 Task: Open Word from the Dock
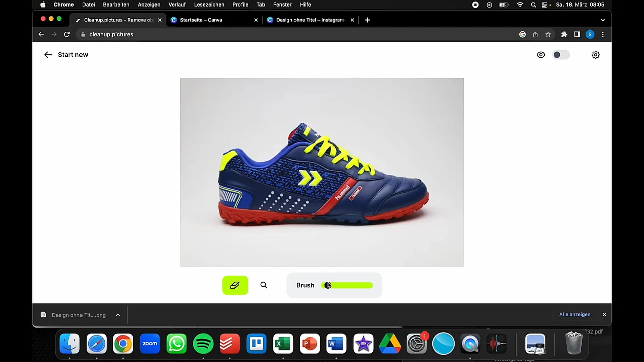click(x=336, y=344)
